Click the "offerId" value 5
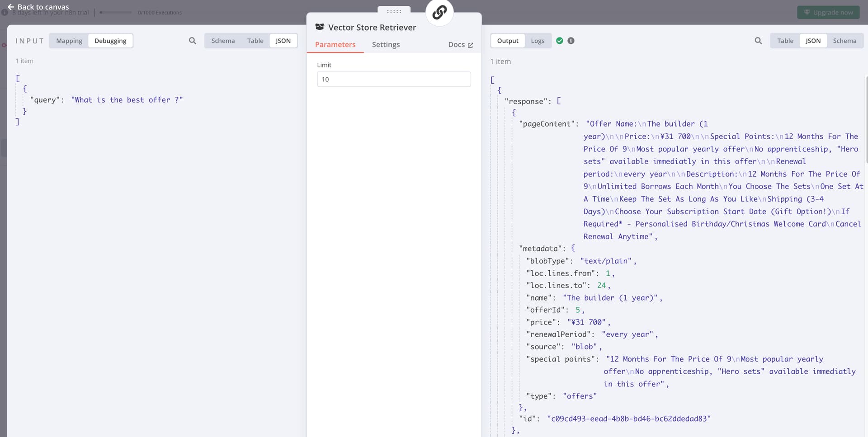Viewport: 868px width, 437px height. 578,310
